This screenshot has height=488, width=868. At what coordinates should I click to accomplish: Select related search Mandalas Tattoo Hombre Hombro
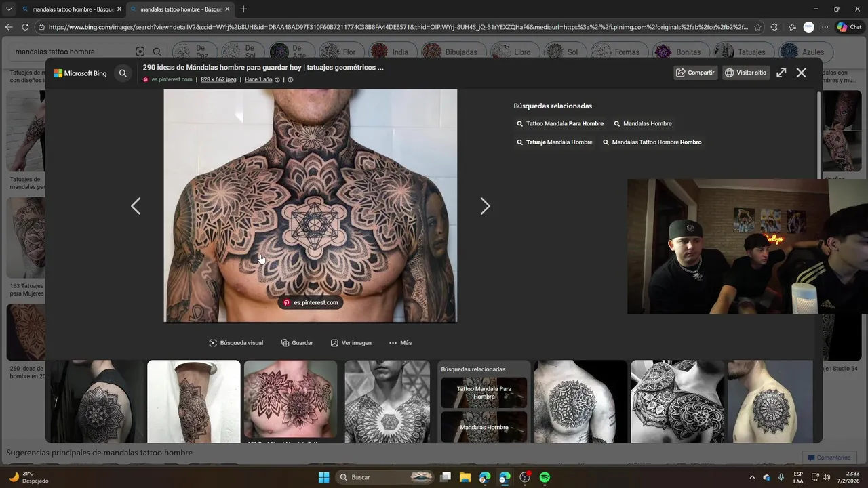point(652,142)
